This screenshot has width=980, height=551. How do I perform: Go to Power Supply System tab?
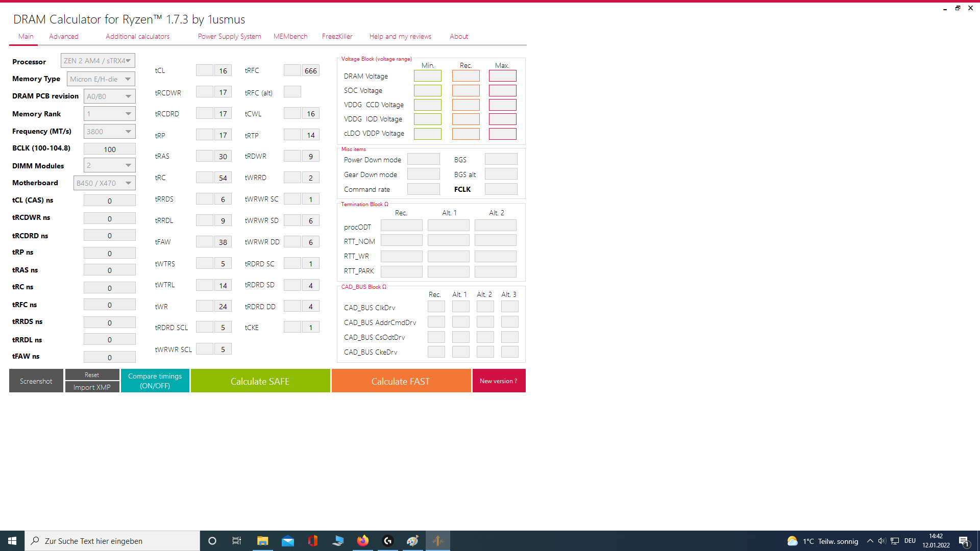tap(230, 36)
